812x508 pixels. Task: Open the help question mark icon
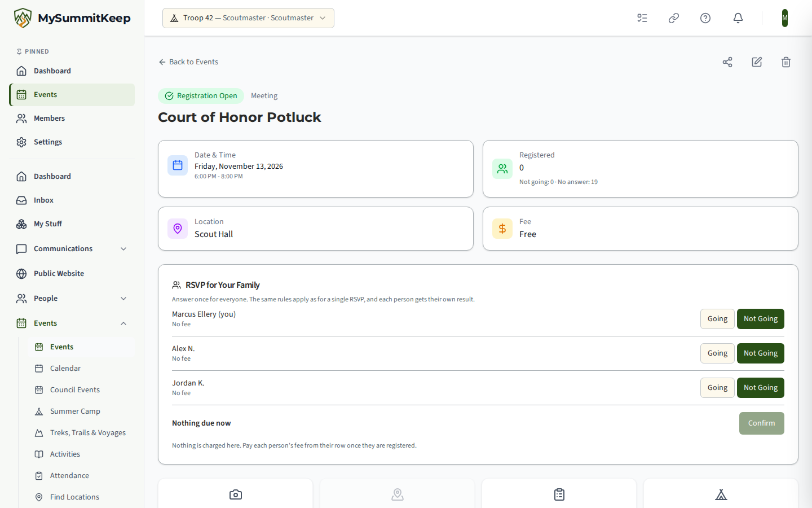[705, 18]
